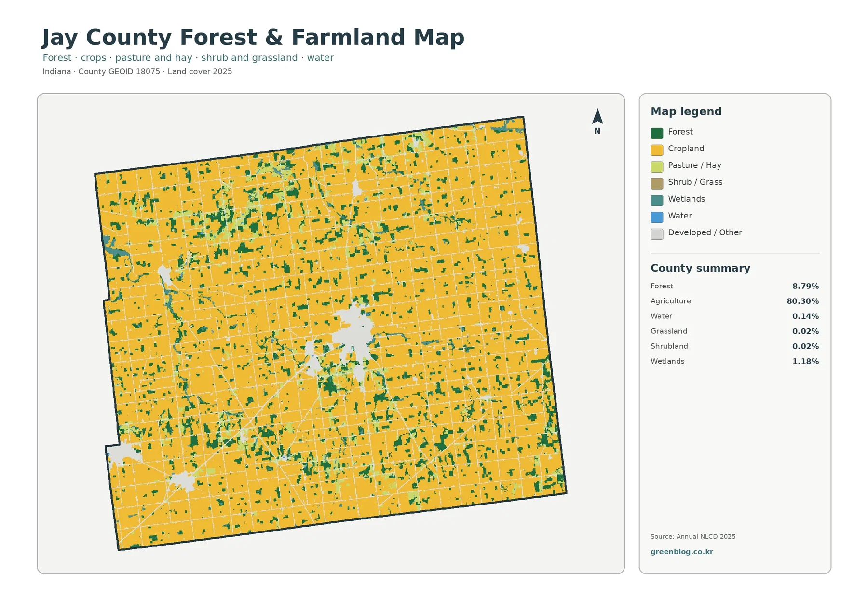Viewport: 868px width, 614px height.
Task: Select the Shrubland 0.02% value
Action: (x=805, y=346)
